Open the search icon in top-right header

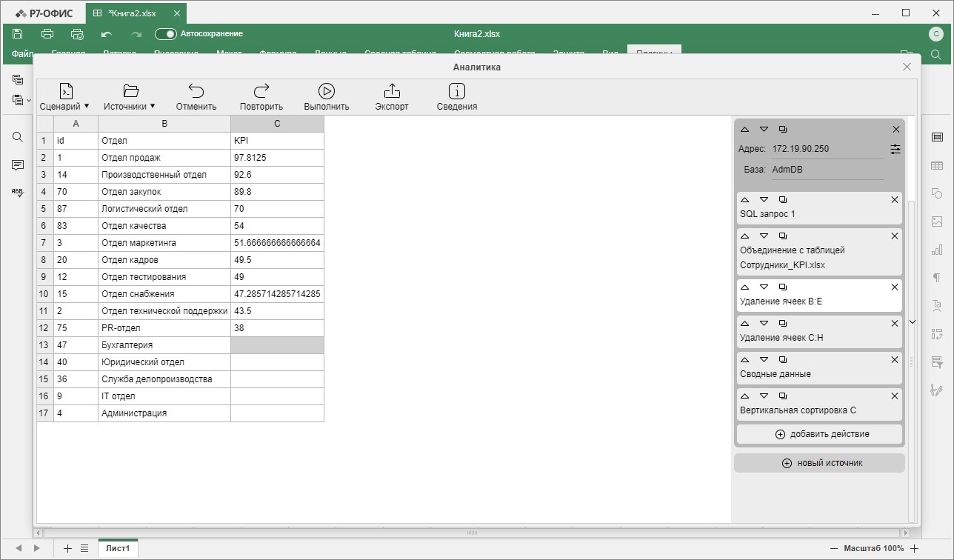936,55
